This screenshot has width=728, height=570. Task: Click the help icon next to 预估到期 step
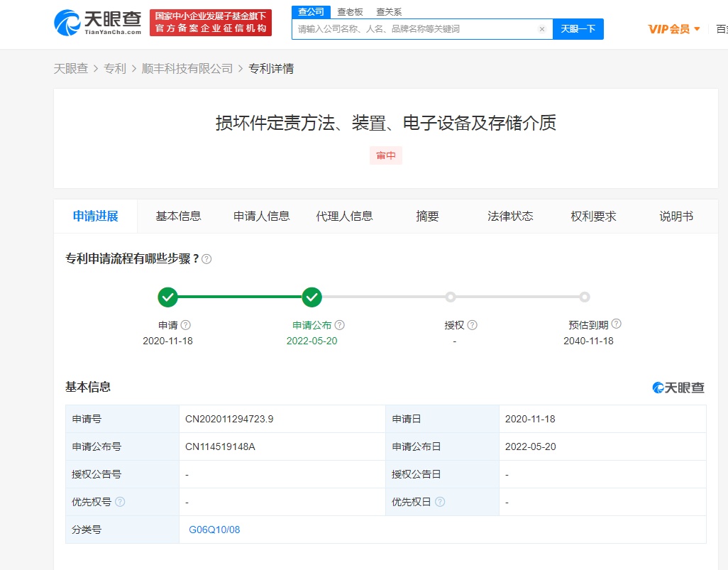coord(616,324)
